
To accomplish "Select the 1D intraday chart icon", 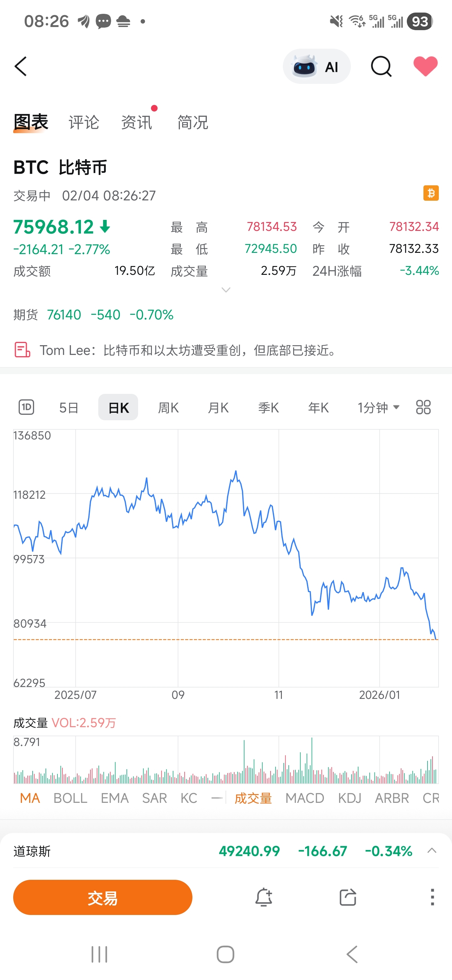I will coord(27,407).
